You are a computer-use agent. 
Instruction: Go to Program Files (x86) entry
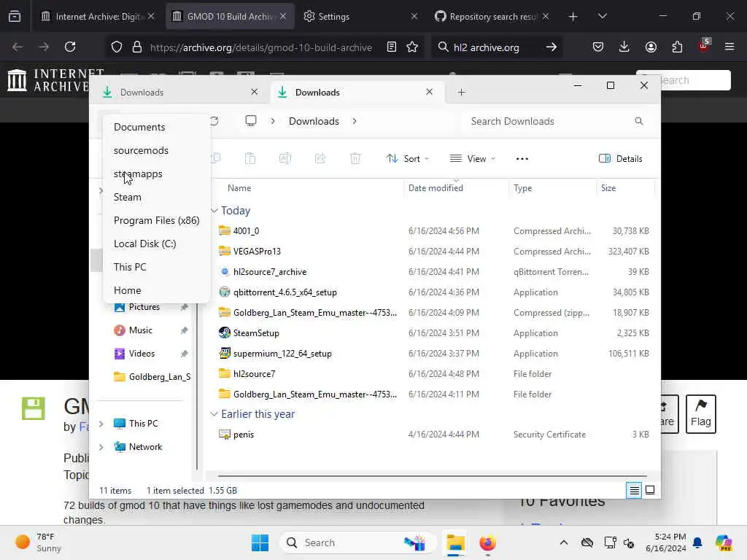pyautogui.click(x=157, y=220)
